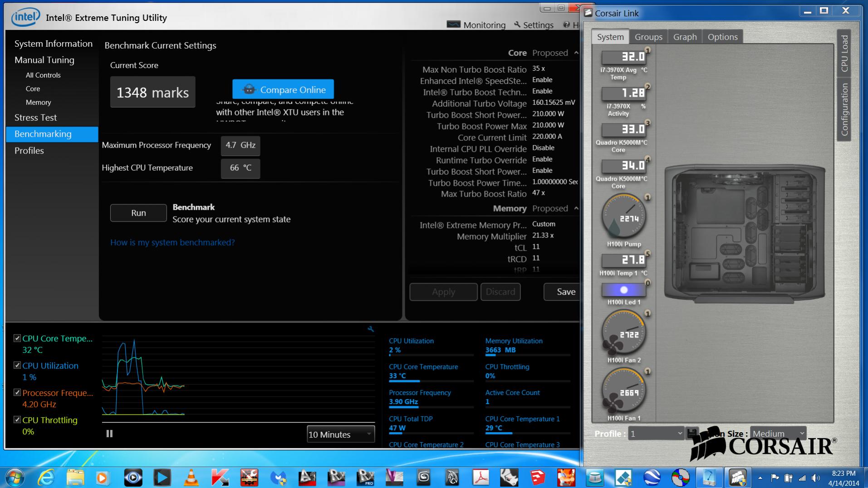Screen dimensions: 868x488
Task: Click the clock showing 8:23 PM
Action: pyautogui.click(x=843, y=473)
